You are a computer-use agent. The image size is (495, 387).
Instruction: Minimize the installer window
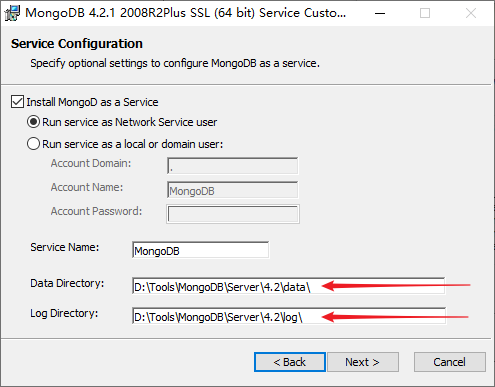point(380,13)
